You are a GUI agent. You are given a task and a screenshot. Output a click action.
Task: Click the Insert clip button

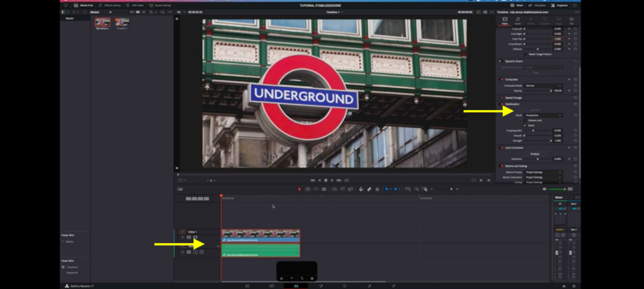point(335,189)
